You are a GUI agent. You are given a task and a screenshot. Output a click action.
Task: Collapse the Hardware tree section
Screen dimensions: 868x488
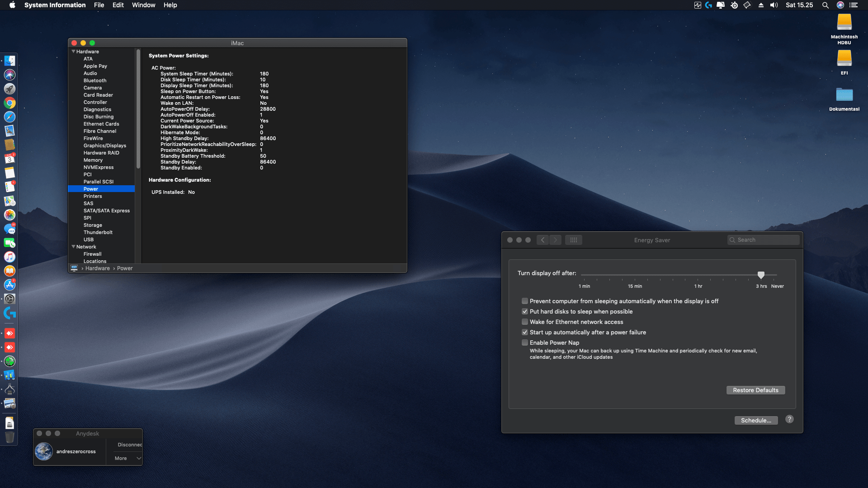(73, 52)
